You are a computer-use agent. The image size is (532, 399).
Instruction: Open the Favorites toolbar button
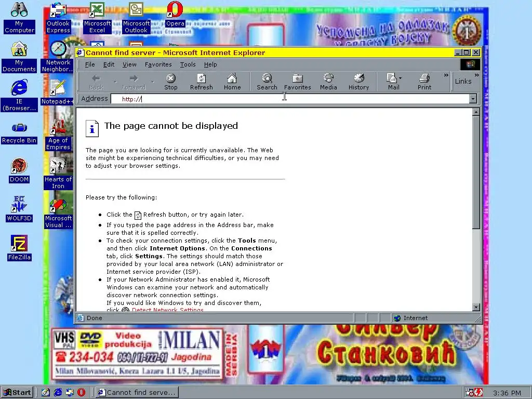(298, 82)
